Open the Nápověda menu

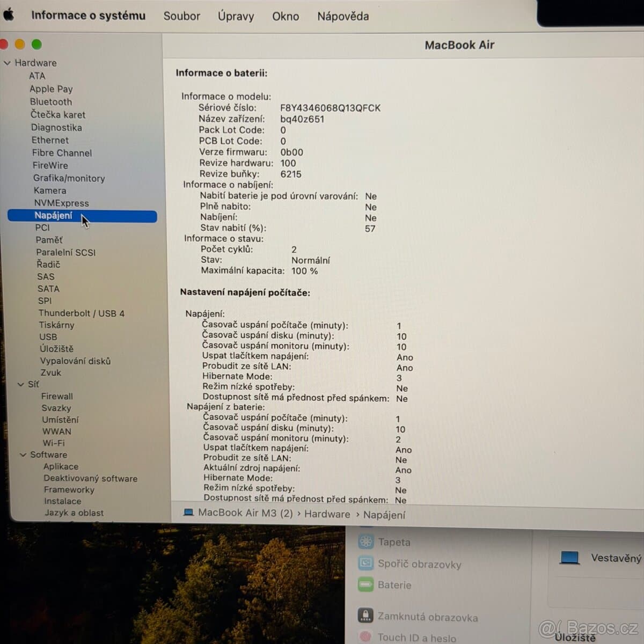[343, 16]
